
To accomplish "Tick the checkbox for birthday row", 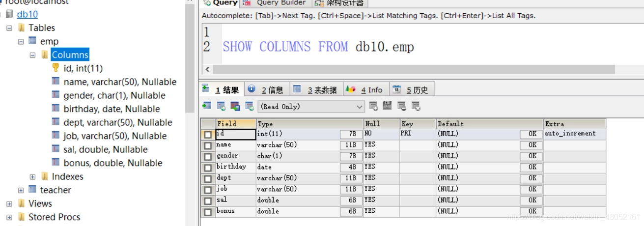I will (208, 168).
